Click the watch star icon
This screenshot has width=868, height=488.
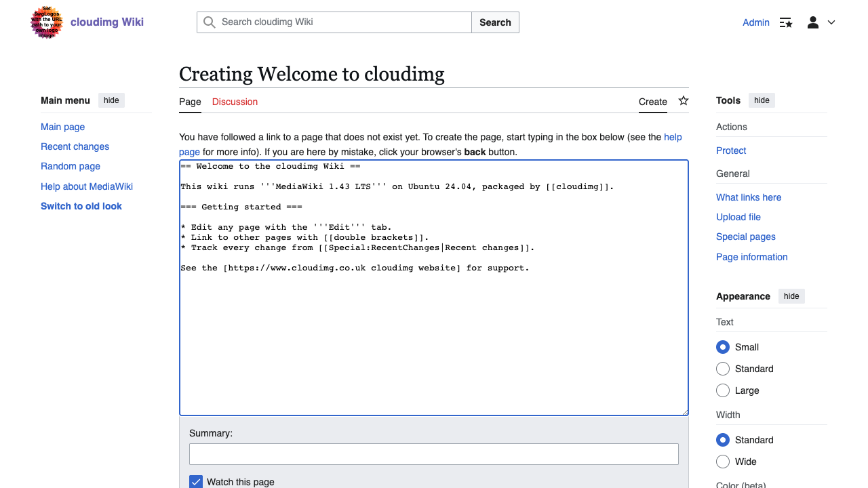[x=684, y=100]
